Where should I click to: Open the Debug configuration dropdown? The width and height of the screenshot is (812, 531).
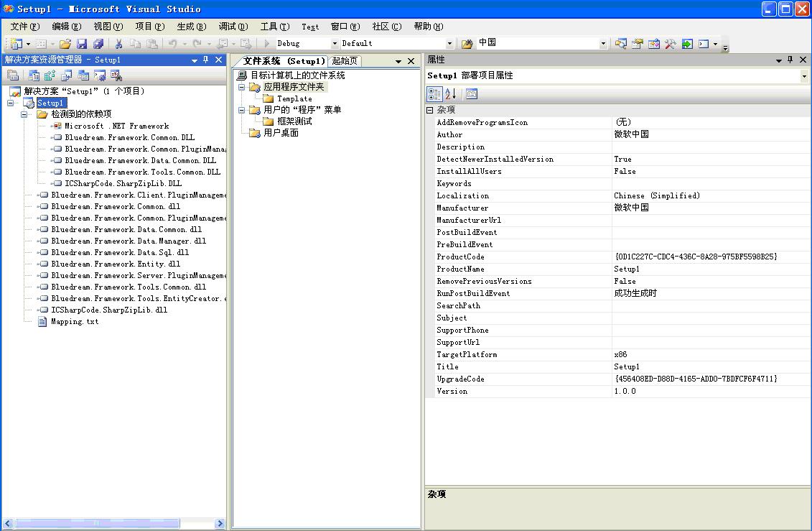[x=334, y=44]
